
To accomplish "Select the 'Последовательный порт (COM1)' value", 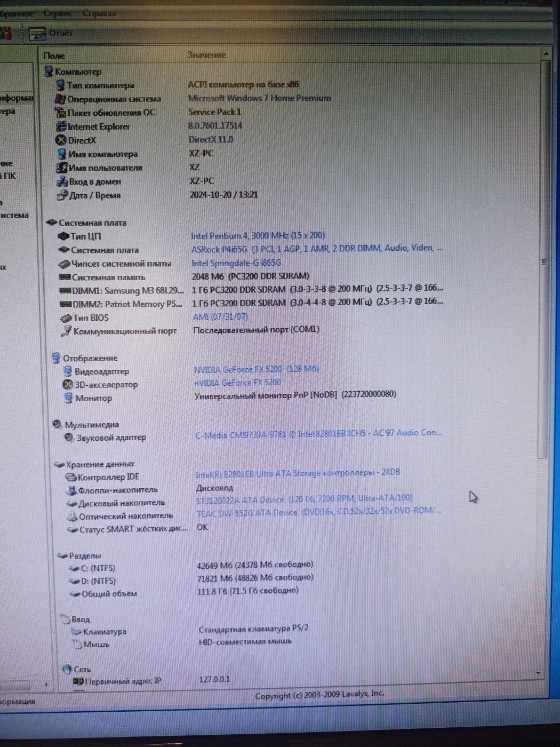I will [256, 330].
